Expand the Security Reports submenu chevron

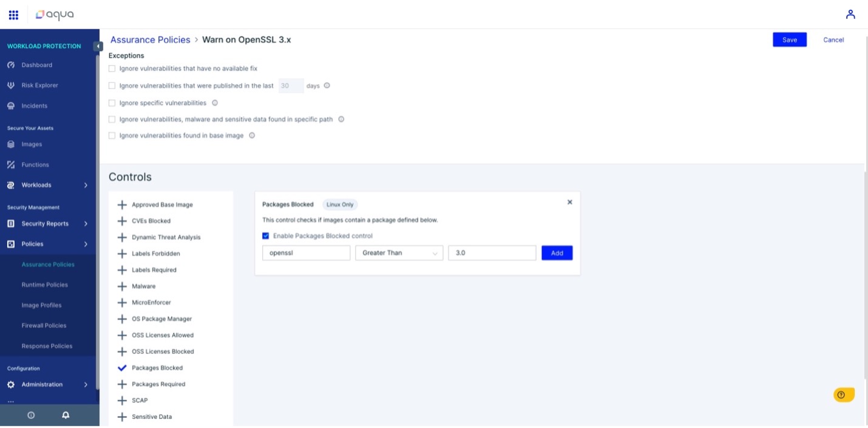[x=86, y=223]
